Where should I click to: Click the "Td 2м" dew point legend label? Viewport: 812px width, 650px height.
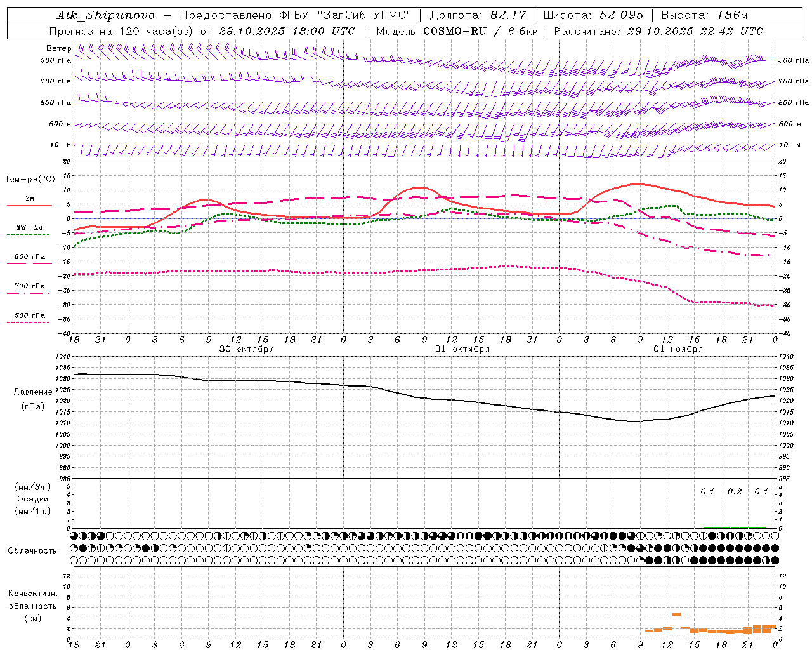29,227
